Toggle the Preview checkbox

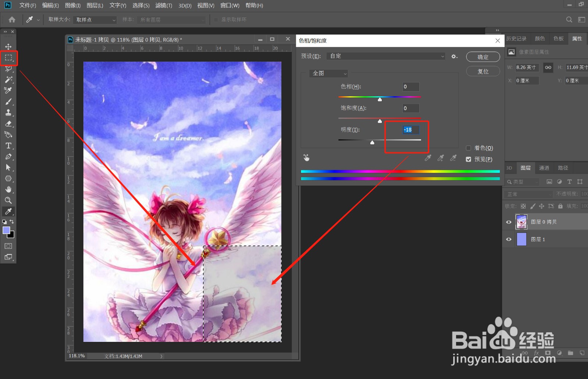point(469,159)
